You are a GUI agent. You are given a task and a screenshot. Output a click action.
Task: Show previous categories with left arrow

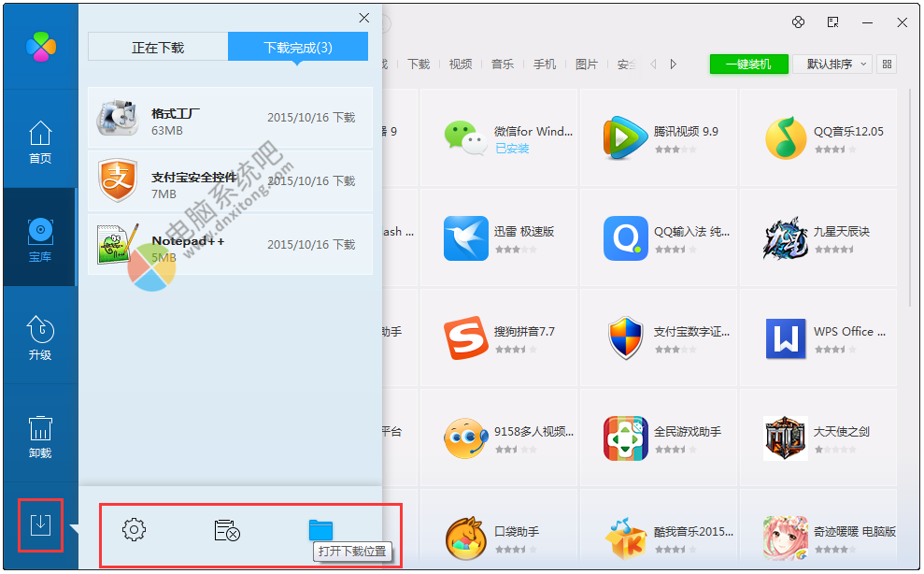[653, 64]
